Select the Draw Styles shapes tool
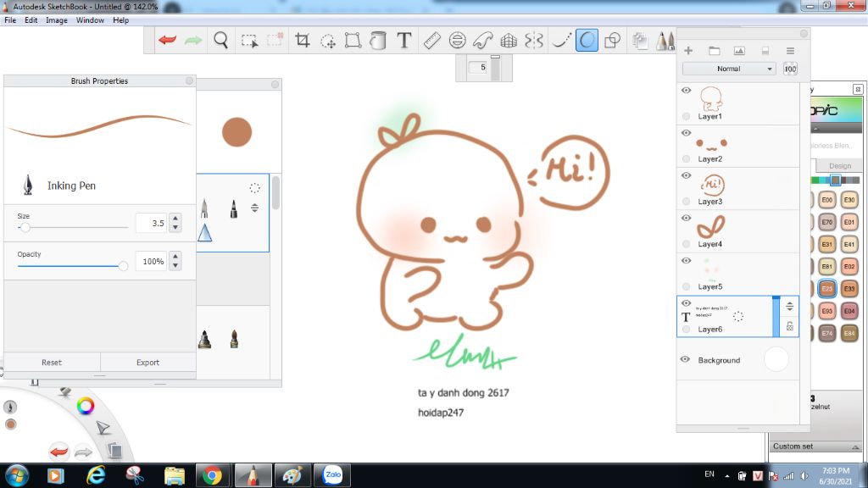Viewport: 868px width, 488px height. coord(612,41)
